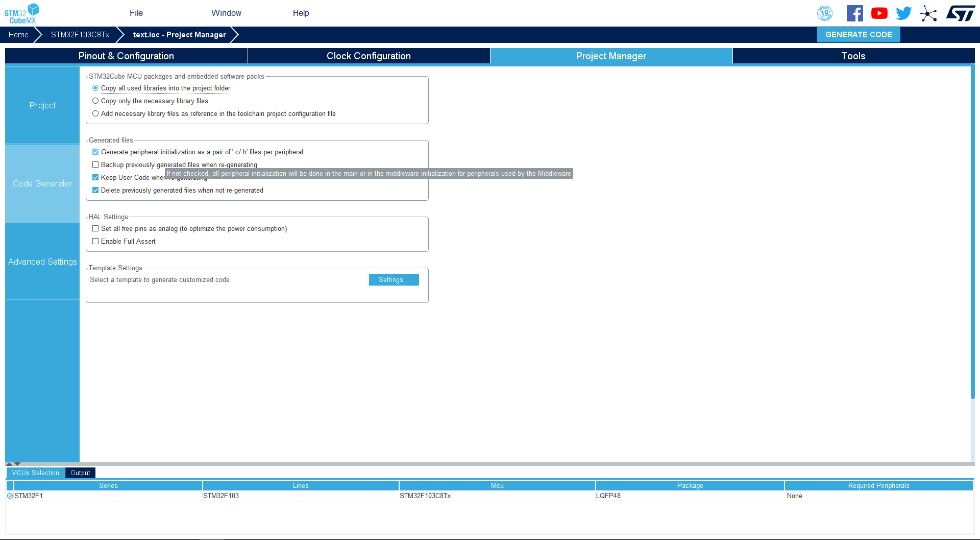Sort by Mcu column header
Viewport: 980px width, 540px height.
(497, 485)
